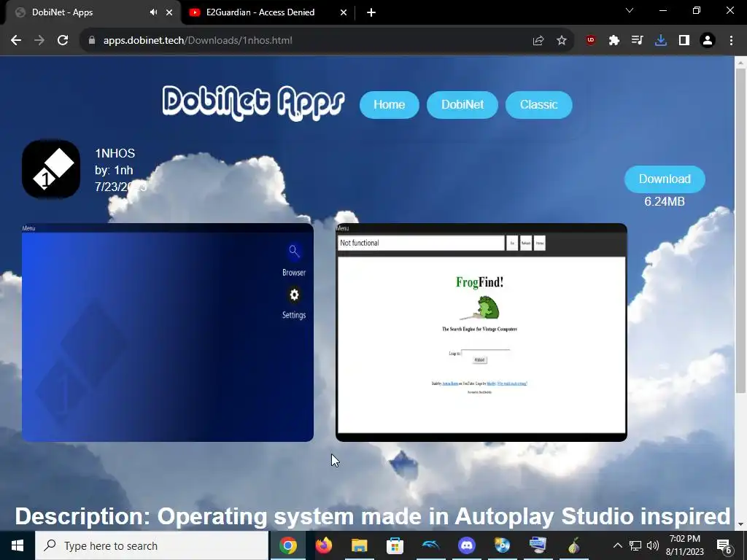Open the Extensions puzzle menu
This screenshot has width=747, height=560.
614,41
